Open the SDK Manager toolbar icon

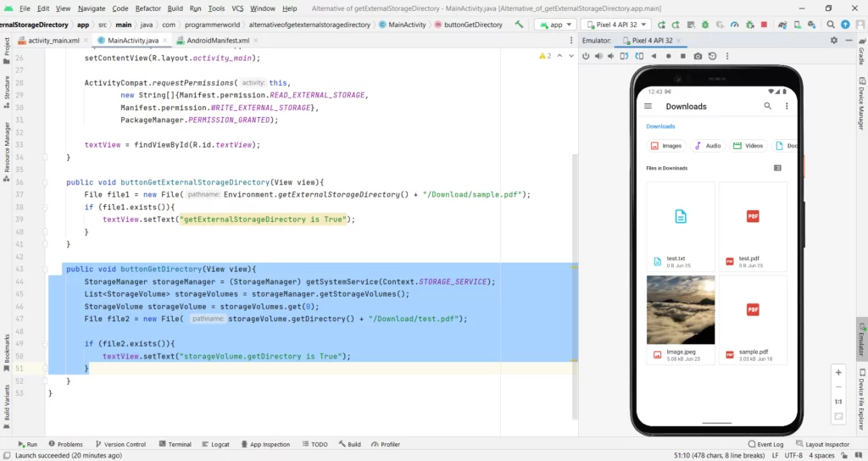811,25
